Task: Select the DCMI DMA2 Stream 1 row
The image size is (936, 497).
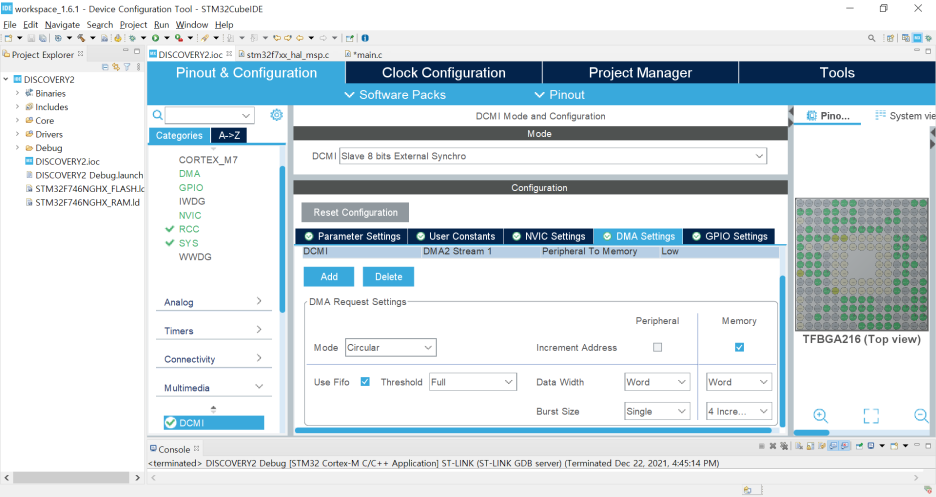Action: pos(540,251)
